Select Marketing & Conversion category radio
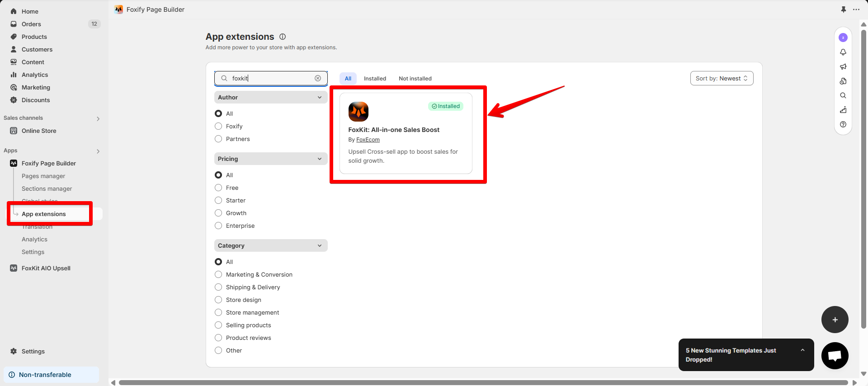868x386 pixels. (x=218, y=274)
